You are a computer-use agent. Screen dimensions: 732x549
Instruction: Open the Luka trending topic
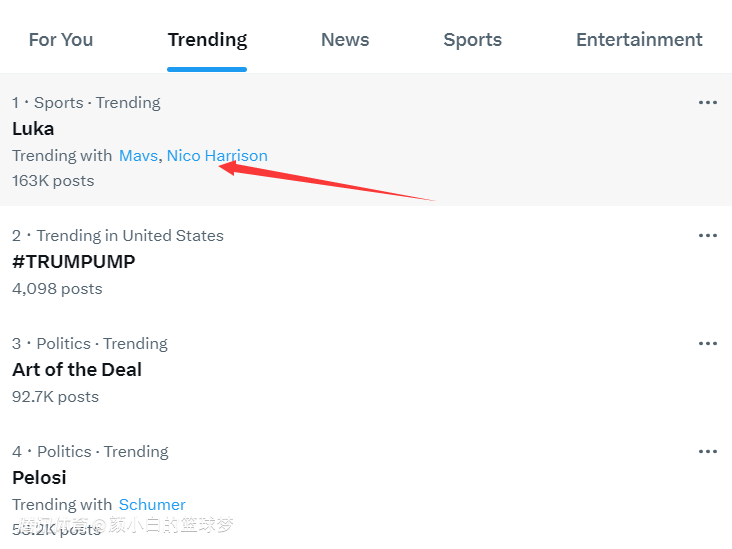[33, 129]
